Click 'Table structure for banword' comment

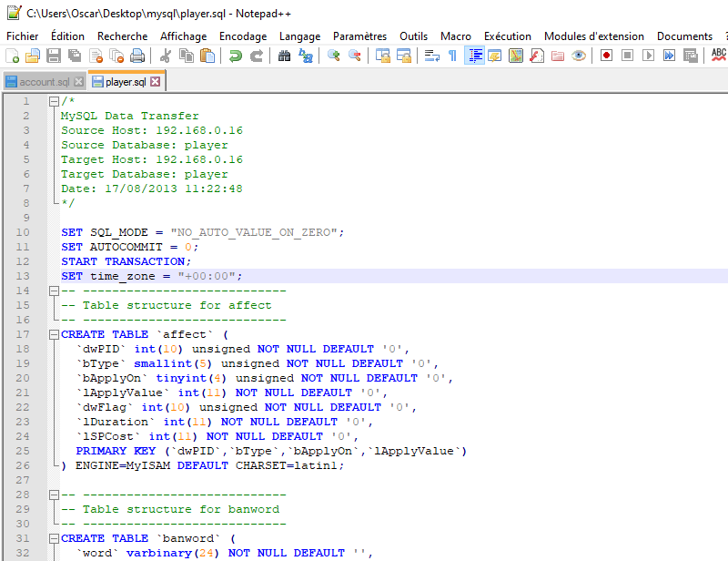[x=181, y=509]
